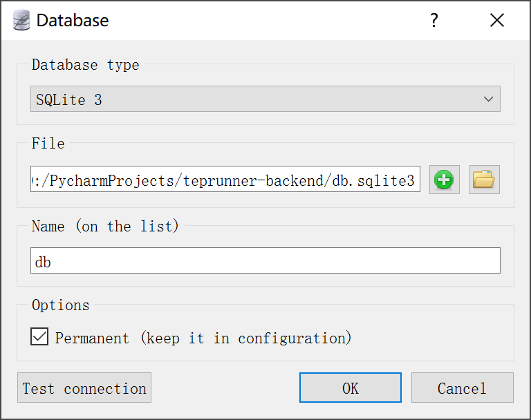Click the 'File' group label
Viewport: 531px width, 420px height.
tap(48, 144)
